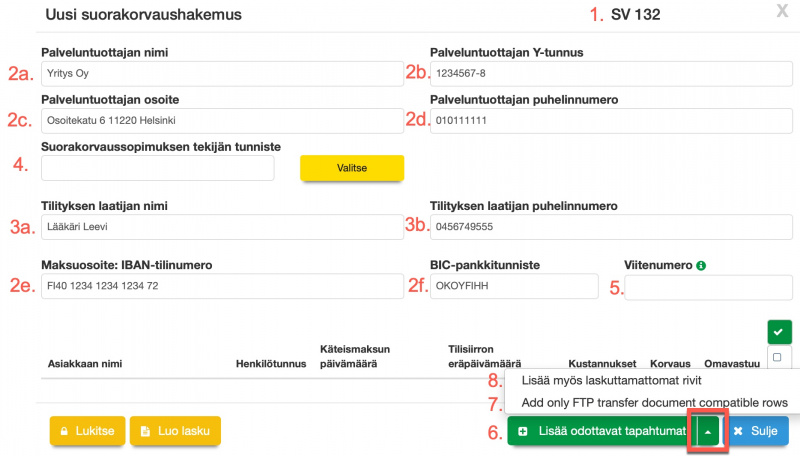
Task: Choose 'Lisää myös laskuttamattomat rivit' option
Action: pos(614,380)
